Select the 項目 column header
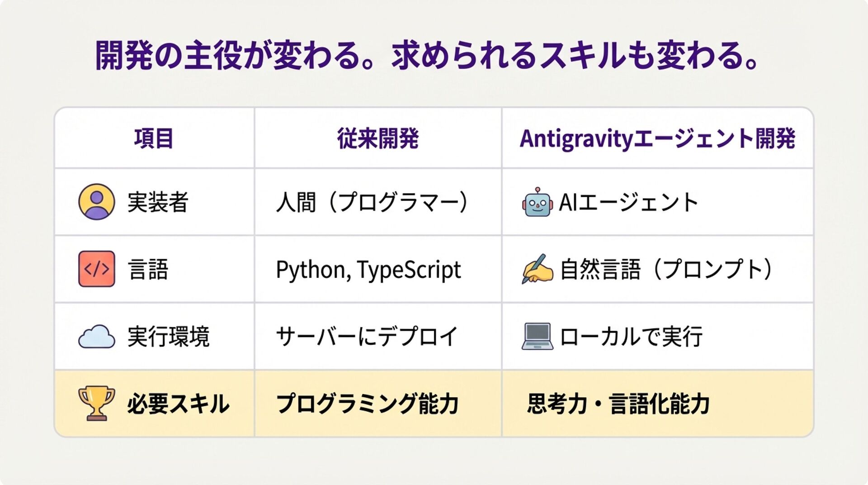The height and width of the screenshot is (485, 868). tap(154, 138)
